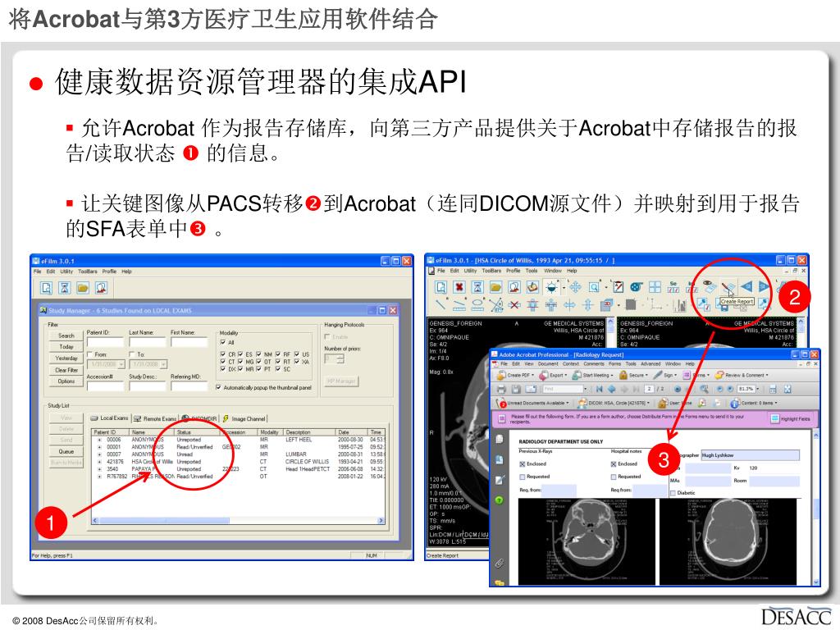Viewport: 840px width, 630px height.
Task: Click the previous page diamond icon in Acrobat
Action: 611,389
